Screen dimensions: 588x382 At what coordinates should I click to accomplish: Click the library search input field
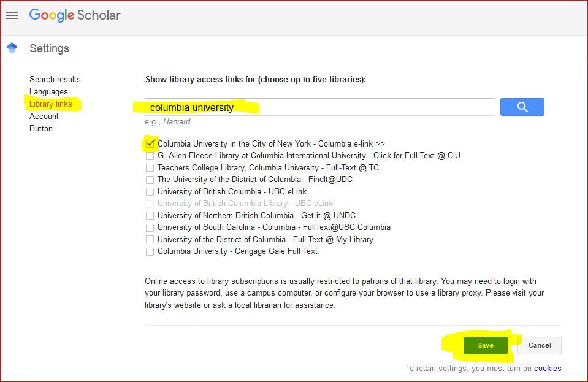click(x=320, y=107)
